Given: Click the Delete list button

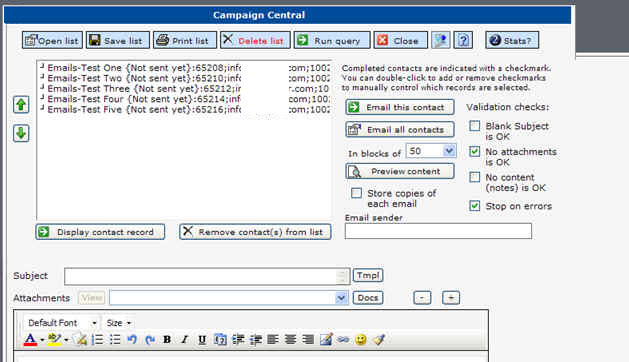Looking at the screenshot, I should (255, 40).
